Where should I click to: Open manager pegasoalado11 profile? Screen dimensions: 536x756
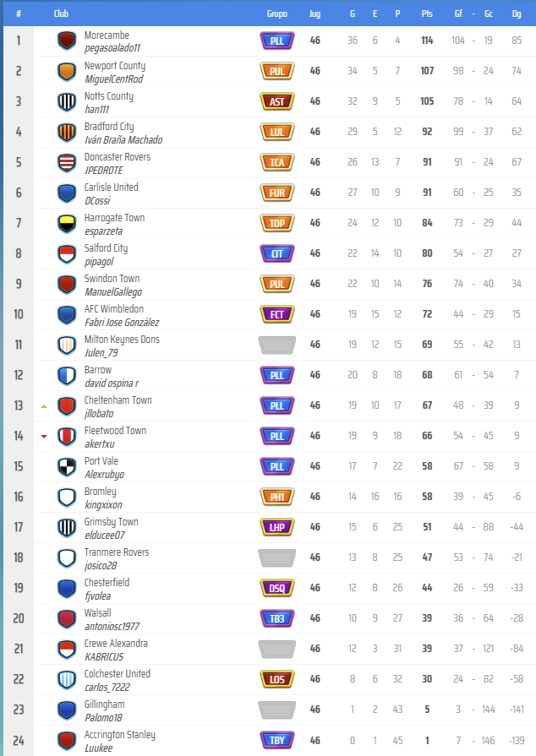(112, 49)
